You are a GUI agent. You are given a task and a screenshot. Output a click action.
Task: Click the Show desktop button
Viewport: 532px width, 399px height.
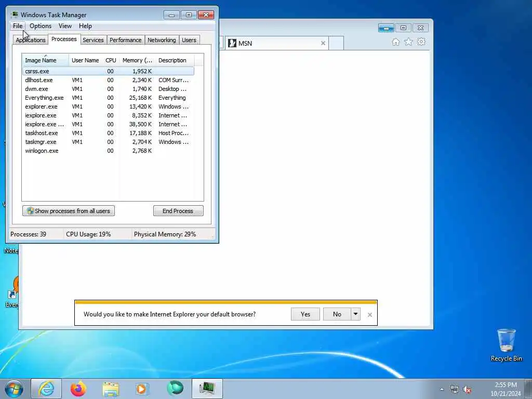point(528,389)
